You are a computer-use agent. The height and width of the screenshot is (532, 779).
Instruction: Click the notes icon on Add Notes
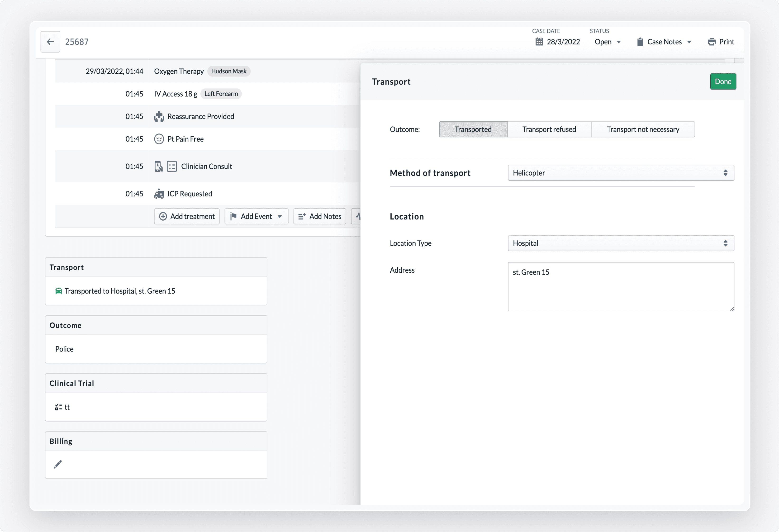pyautogui.click(x=302, y=216)
